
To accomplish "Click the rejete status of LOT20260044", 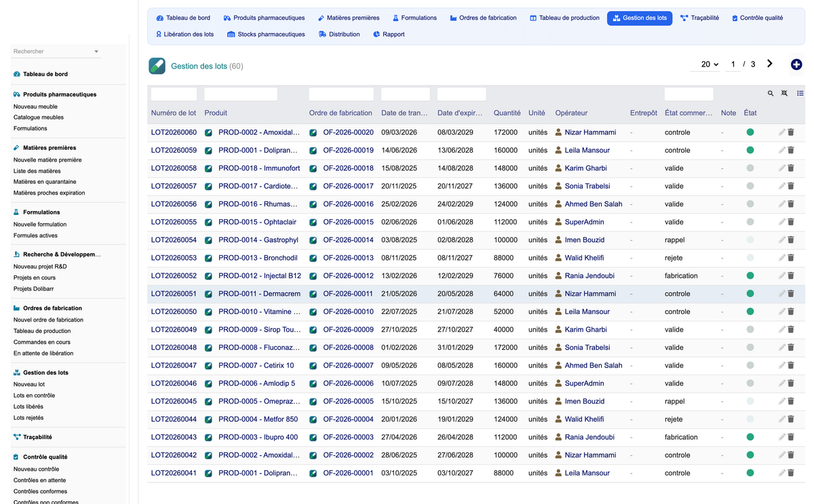I will pos(674,419).
